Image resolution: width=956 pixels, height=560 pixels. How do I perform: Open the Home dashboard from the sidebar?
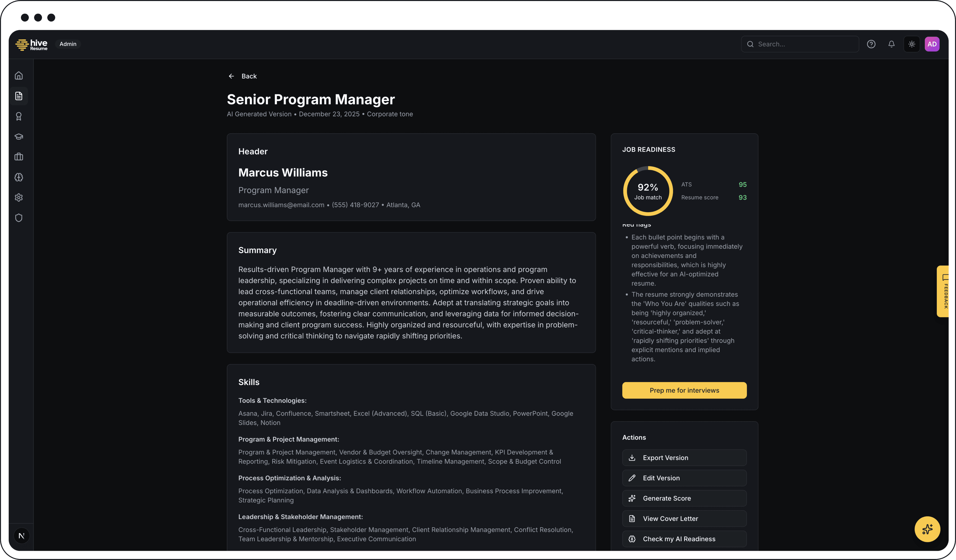19,75
